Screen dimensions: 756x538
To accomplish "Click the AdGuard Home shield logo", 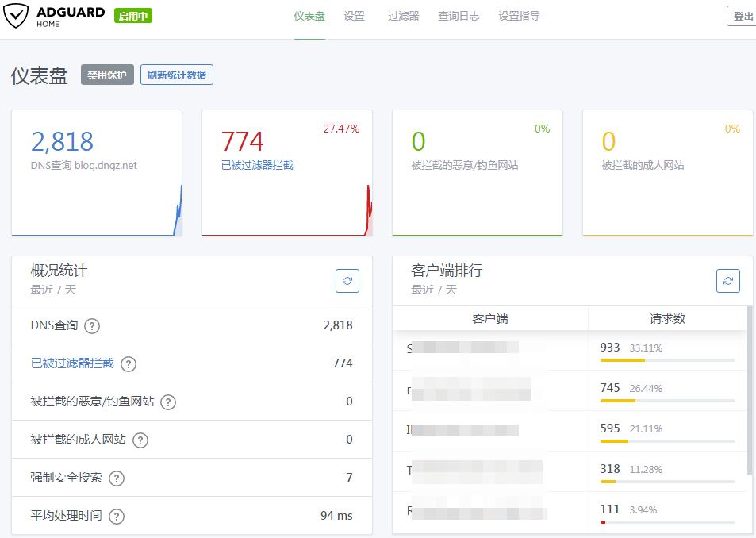I will [17, 16].
